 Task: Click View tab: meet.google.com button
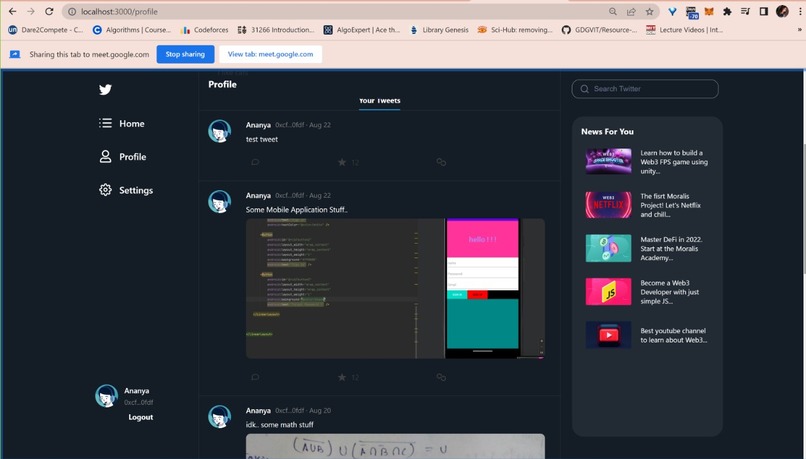(270, 54)
